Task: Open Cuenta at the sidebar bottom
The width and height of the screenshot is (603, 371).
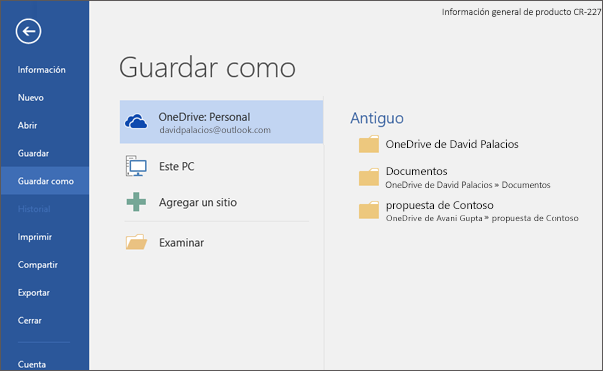Action: pyautogui.click(x=32, y=364)
